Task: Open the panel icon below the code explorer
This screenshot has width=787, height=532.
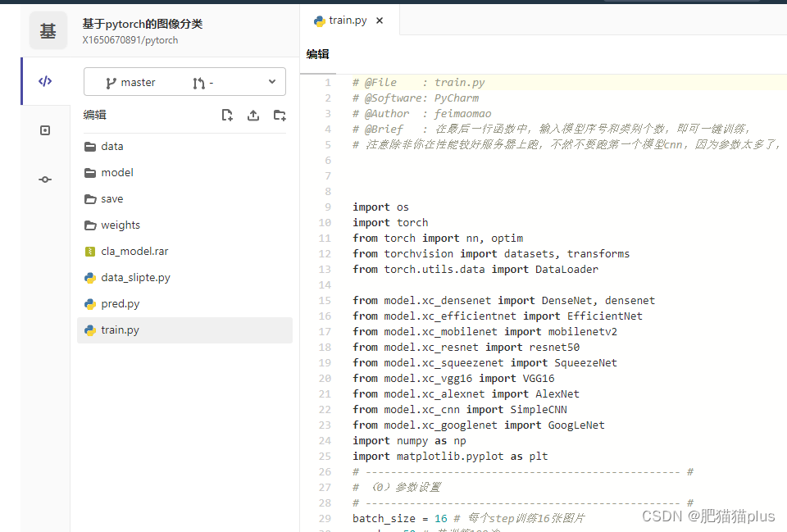Action: pyautogui.click(x=44, y=130)
